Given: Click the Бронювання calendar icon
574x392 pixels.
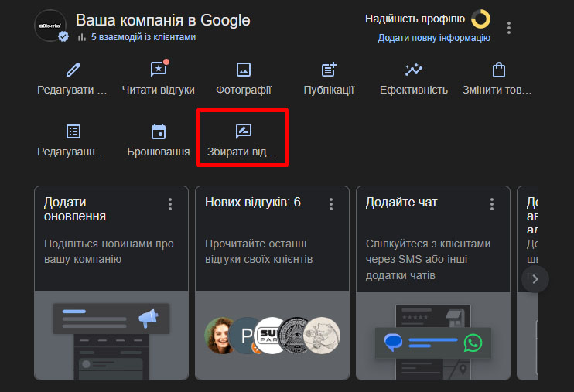Looking at the screenshot, I should coord(159,131).
